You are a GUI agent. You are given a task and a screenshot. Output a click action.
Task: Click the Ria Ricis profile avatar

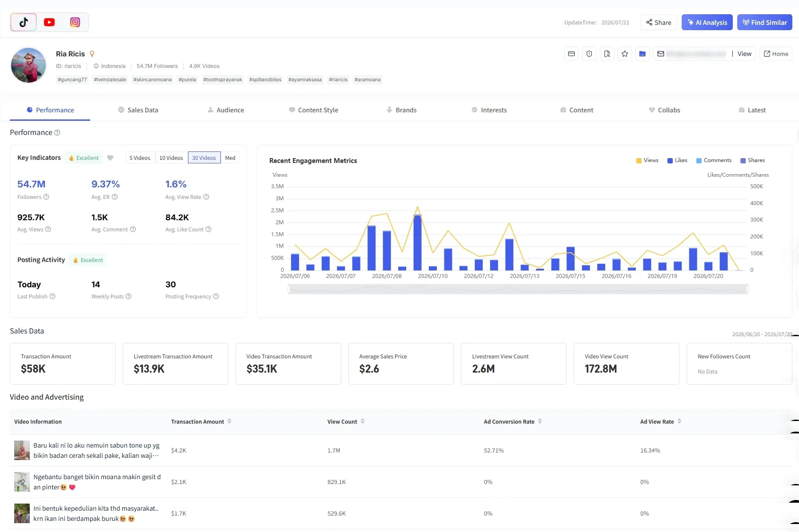[28, 65]
